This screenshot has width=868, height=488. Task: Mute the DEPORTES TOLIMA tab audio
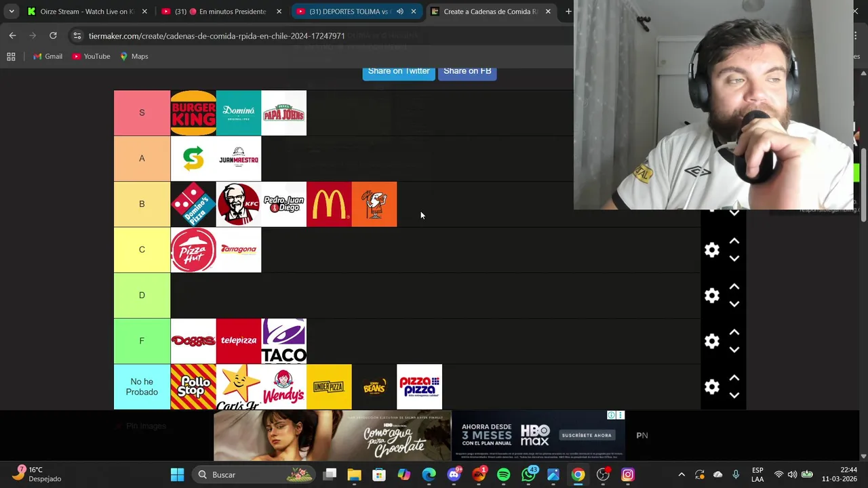click(400, 12)
